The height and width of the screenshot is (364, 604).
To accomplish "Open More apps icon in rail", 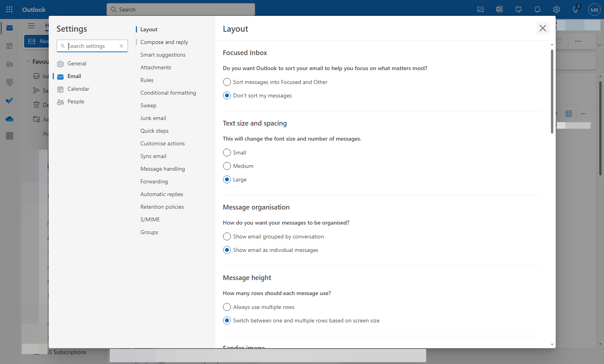I will (x=10, y=136).
